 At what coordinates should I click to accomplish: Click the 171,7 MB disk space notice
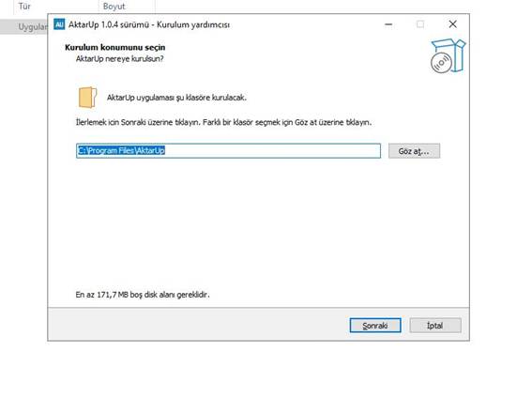(143, 295)
